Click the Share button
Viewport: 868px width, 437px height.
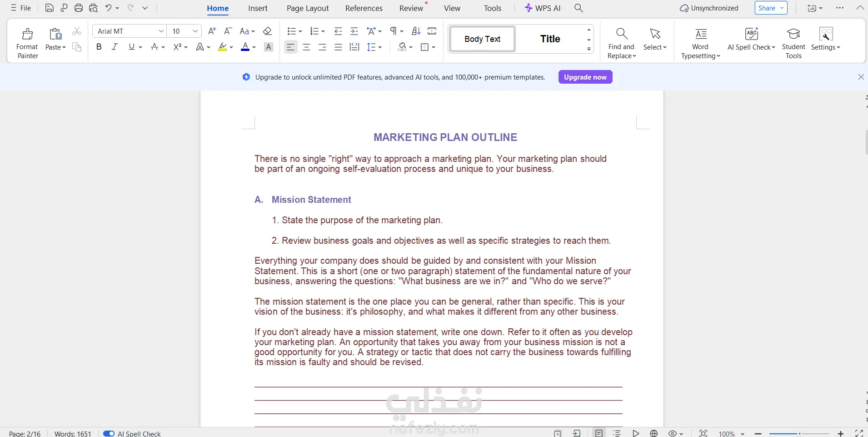[771, 8]
